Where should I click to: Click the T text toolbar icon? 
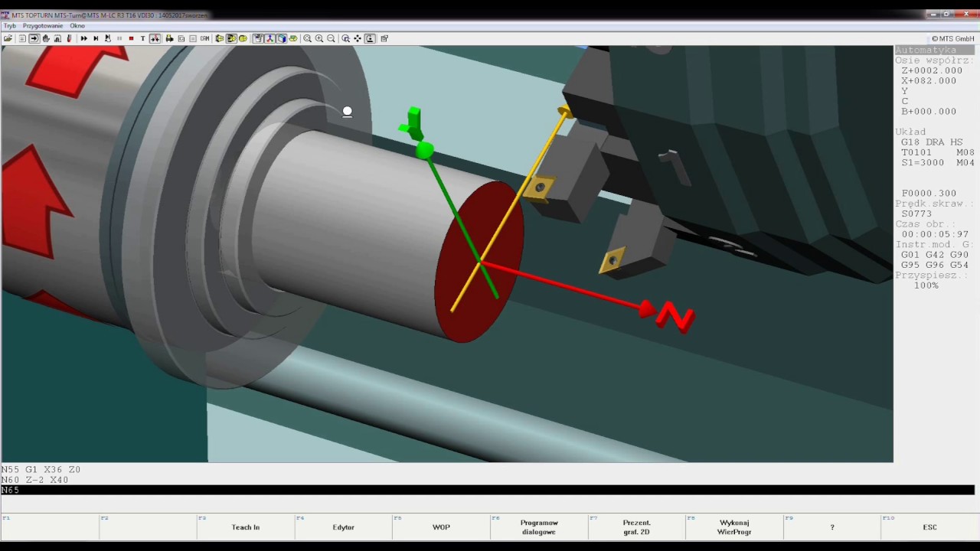click(142, 38)
